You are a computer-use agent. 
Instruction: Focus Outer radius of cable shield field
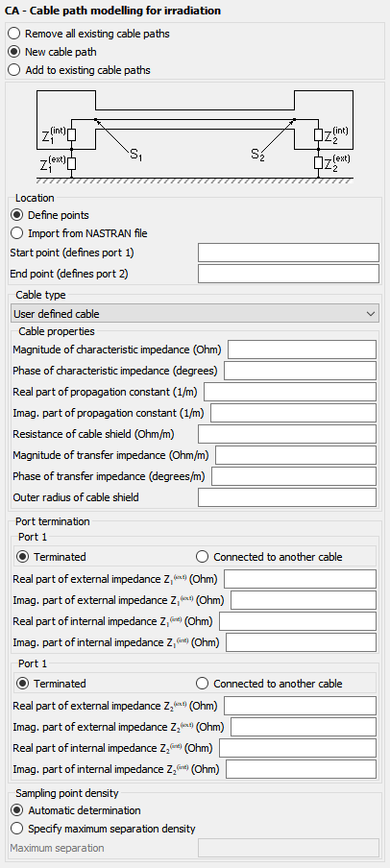tap(287, 497)
